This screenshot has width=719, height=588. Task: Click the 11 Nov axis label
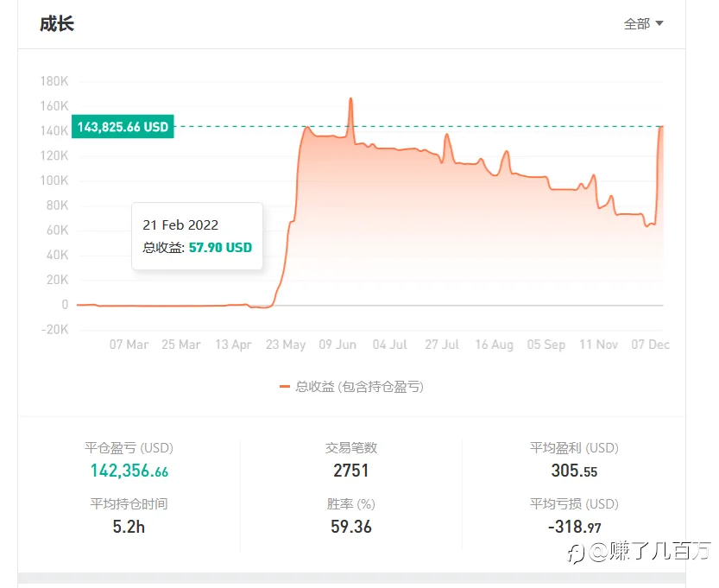598,345
